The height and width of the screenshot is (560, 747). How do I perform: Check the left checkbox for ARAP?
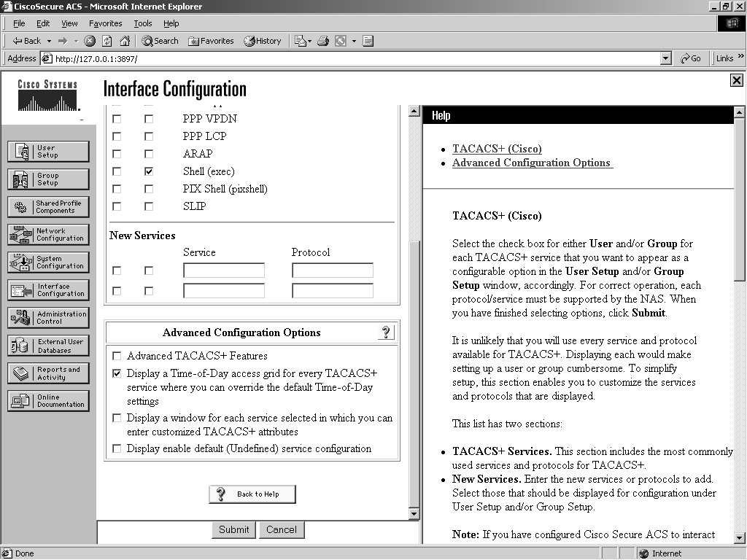tap(117, 154)
